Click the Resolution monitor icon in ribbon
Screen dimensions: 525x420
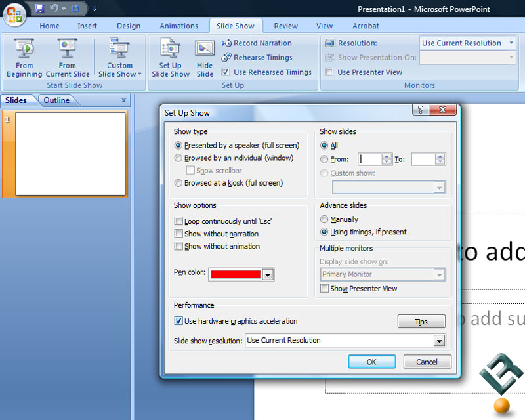coord(330,43)
